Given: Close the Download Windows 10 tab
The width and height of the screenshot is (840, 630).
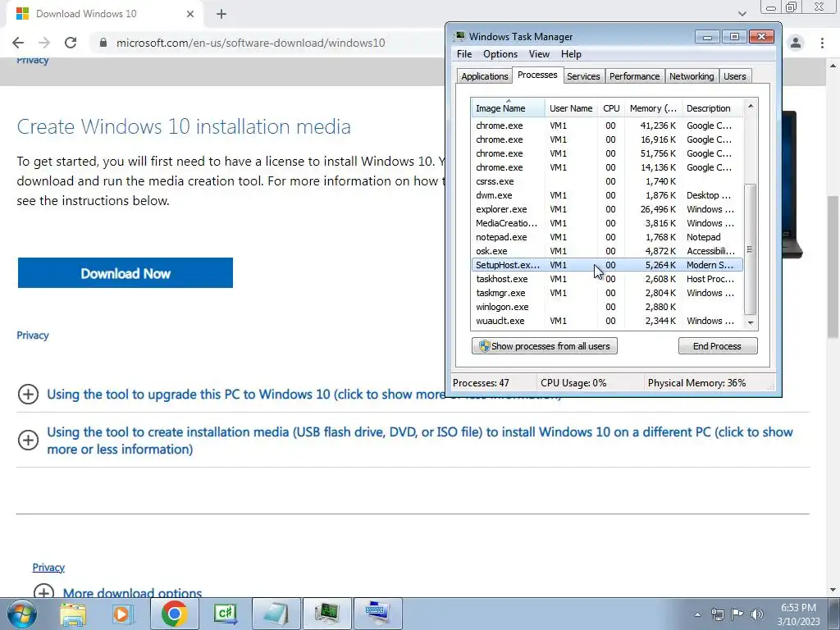Looking at the screenshot, I should coord(190,14).
